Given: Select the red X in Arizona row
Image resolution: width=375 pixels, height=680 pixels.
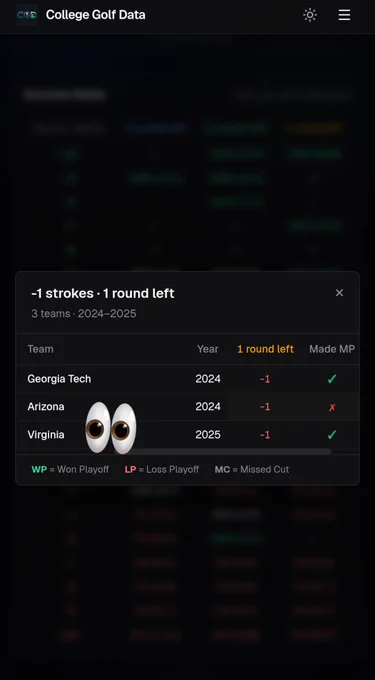Looking at the screenshot, I should (332, 407).
